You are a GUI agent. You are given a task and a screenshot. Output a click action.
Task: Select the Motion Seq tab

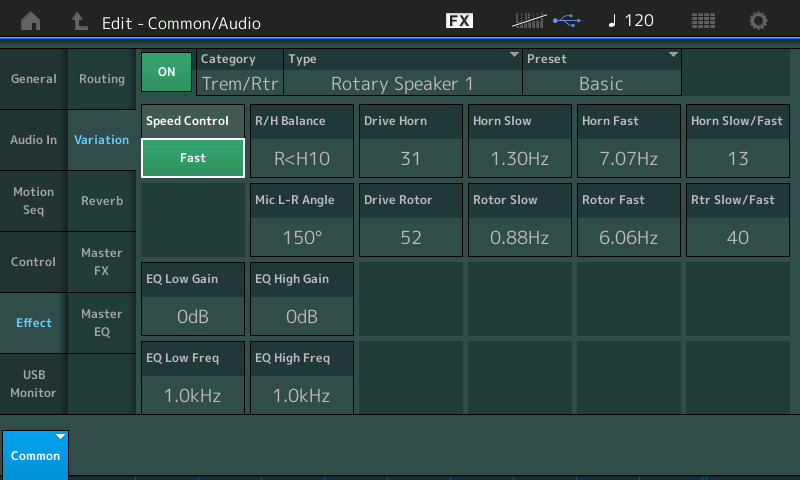34,201
